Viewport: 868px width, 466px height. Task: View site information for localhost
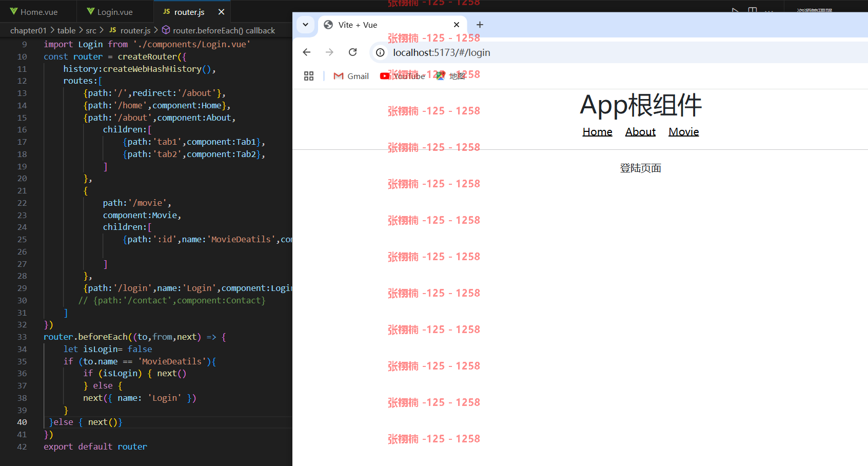pyautogui.click(x=380, y=52)
